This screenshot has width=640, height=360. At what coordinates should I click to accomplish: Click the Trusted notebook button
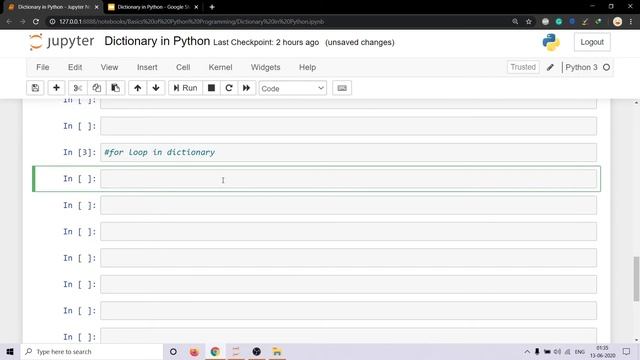pos(523,67)
